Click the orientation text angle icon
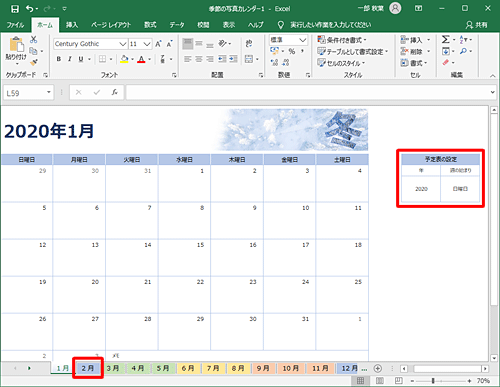 click(x=222, y=43)
